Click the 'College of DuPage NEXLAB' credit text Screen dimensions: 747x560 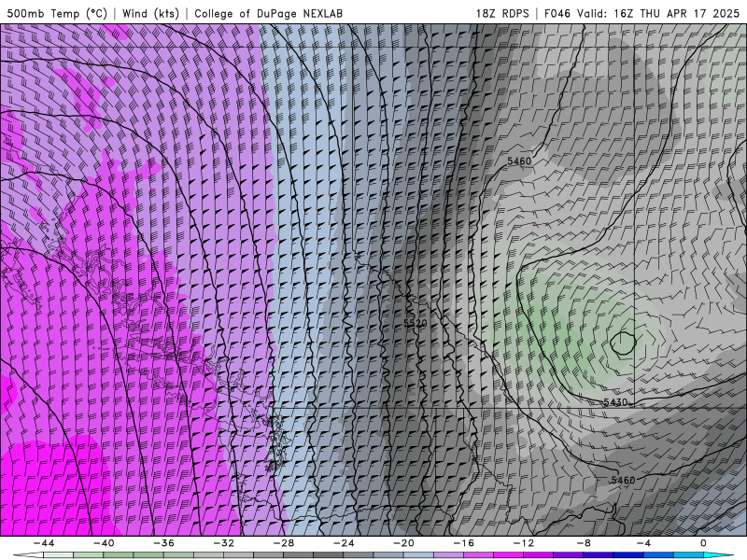pyautogui.click(x=268, y=13)
